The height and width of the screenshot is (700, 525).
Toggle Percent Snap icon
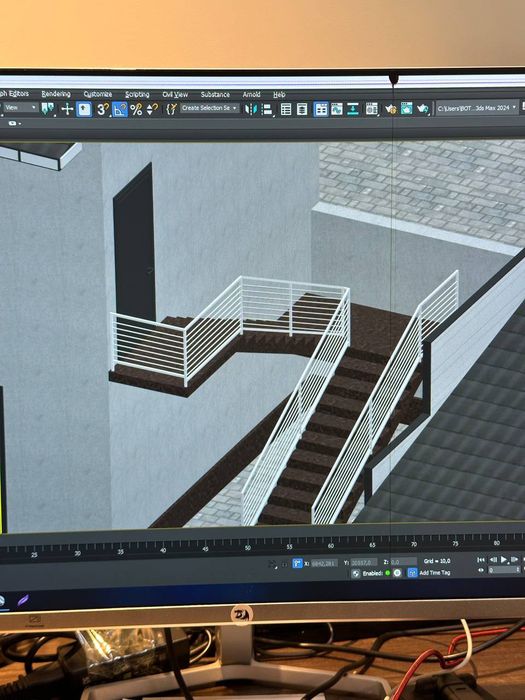[136, 109]
